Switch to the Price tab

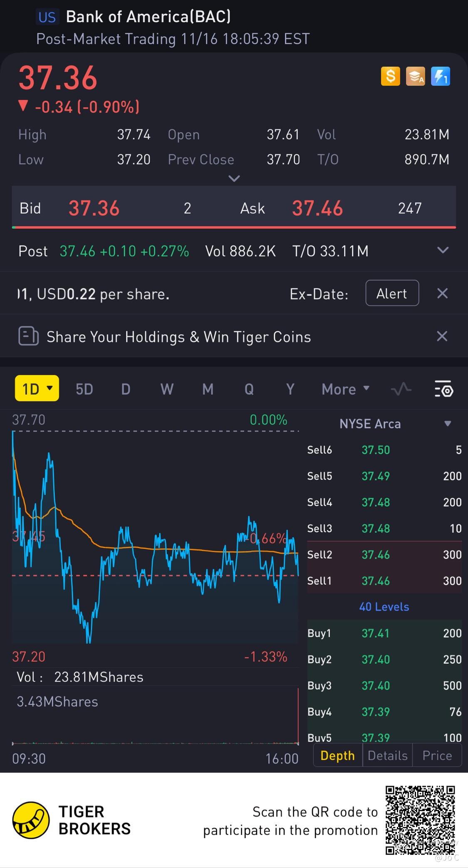pyautogui.click(x=437, y=755)
